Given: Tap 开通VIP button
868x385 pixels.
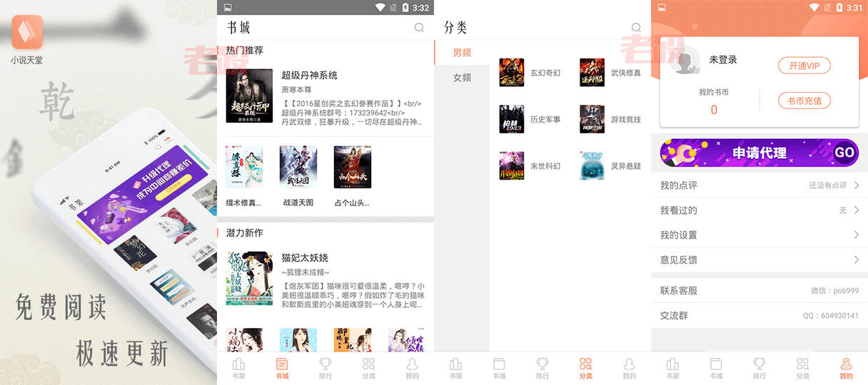Looking at the screenshot, I should tap(804, 66).
